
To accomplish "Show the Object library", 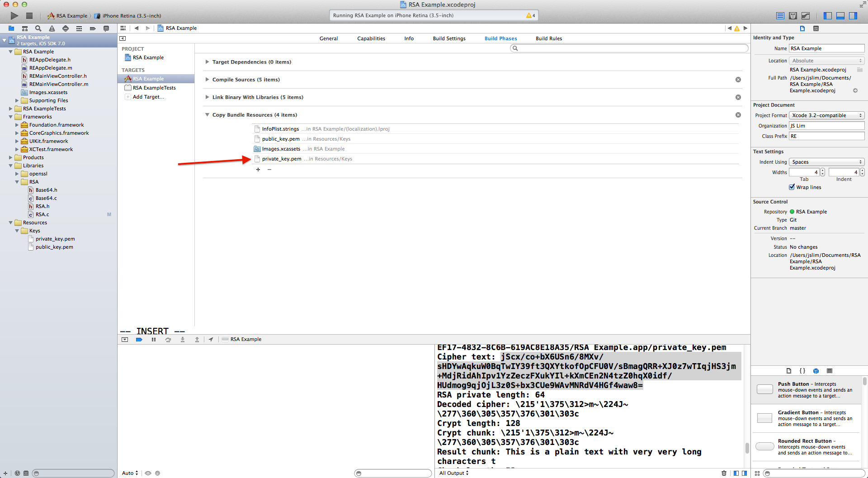I will pyautogui.click(x=816, y=371).
